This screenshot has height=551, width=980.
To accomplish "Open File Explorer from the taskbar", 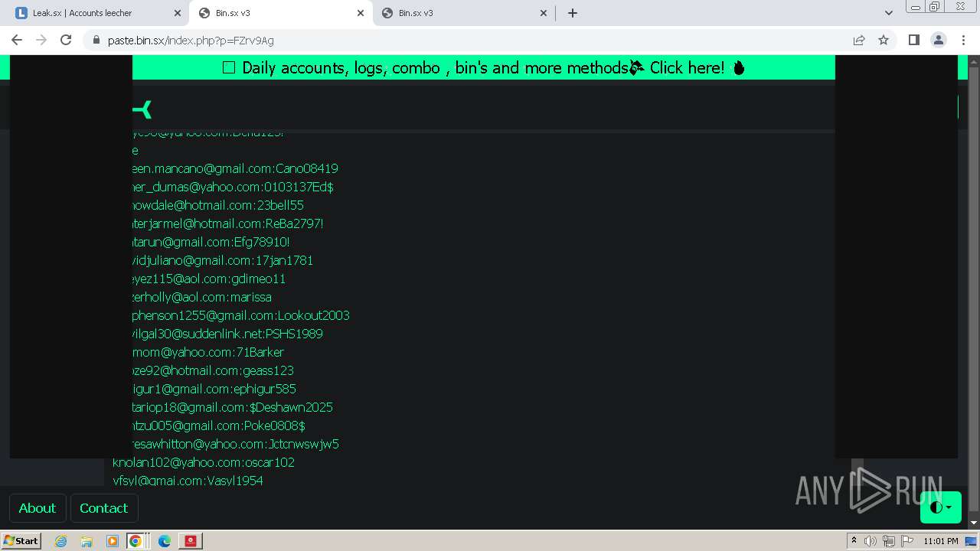I will pos(87,541).
